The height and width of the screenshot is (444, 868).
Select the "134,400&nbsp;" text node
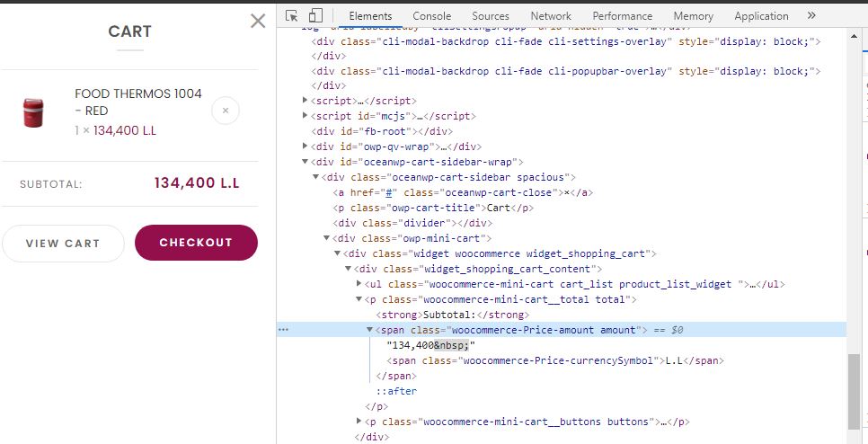430,345
